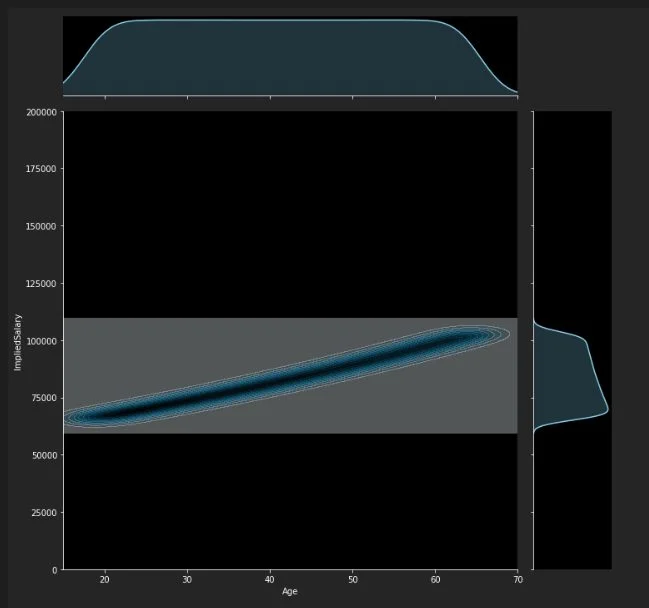Screen dimensions: 649x608
Task: Click the 60 tick on the Age axis
Action: coord(435,579)
